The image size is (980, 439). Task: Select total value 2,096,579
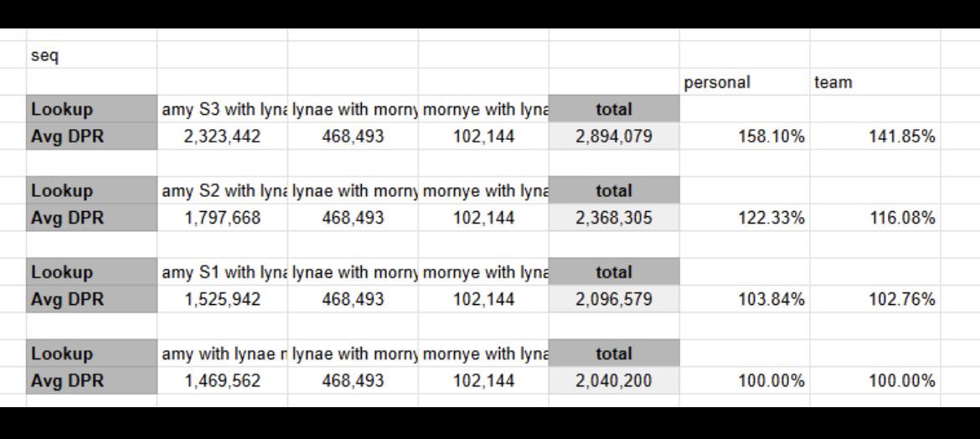pyautogui.click(x=614, y=299)
